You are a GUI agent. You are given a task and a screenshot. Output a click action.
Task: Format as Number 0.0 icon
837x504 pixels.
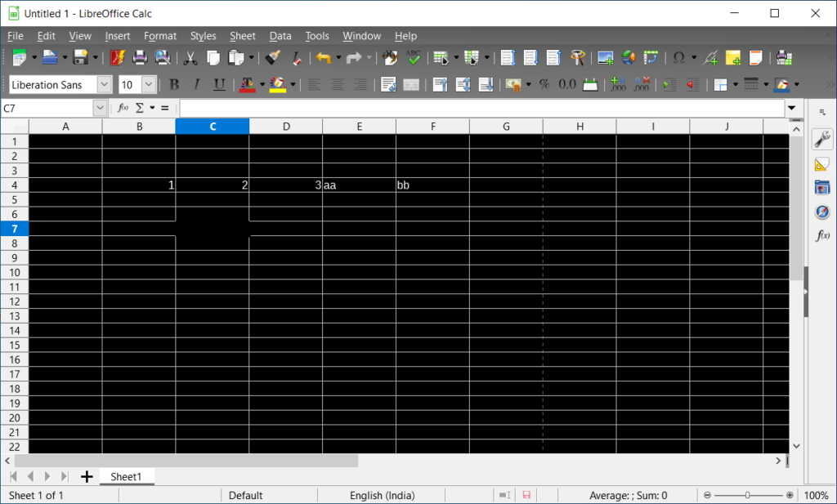click(567, 84)
